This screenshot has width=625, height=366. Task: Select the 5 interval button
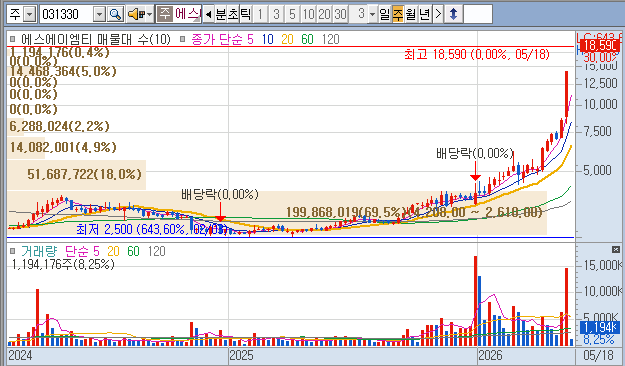click(292, 14)
